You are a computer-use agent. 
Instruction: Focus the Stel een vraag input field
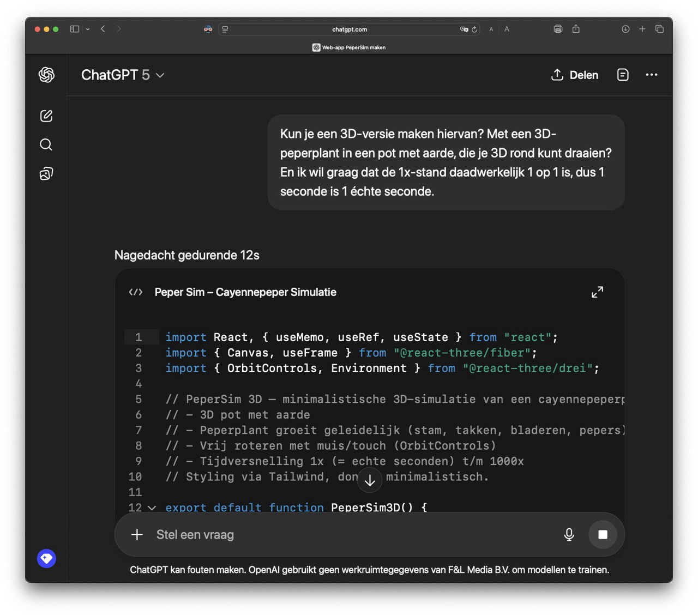(x=349, y=535)
